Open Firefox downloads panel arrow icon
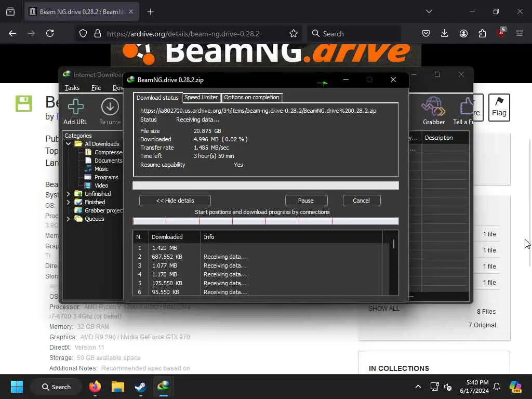The width and height of the screenshot is (532, 399). pyautogui.click(x=445, y=33)
